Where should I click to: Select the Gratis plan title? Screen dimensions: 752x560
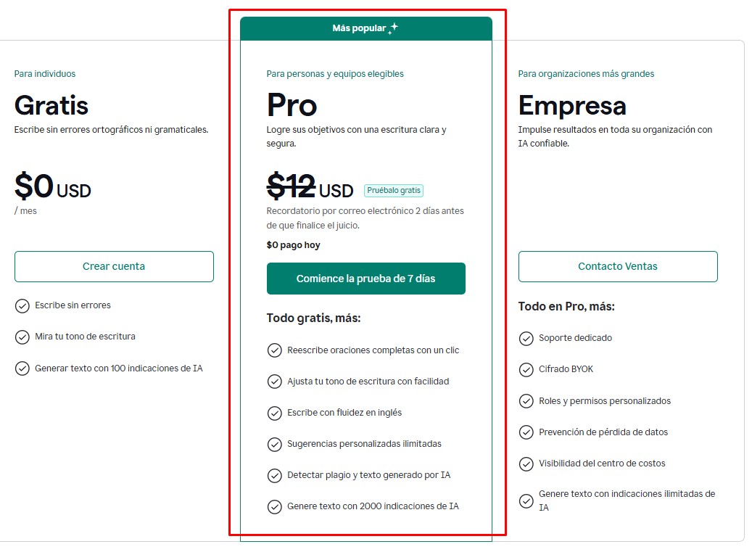51,106
